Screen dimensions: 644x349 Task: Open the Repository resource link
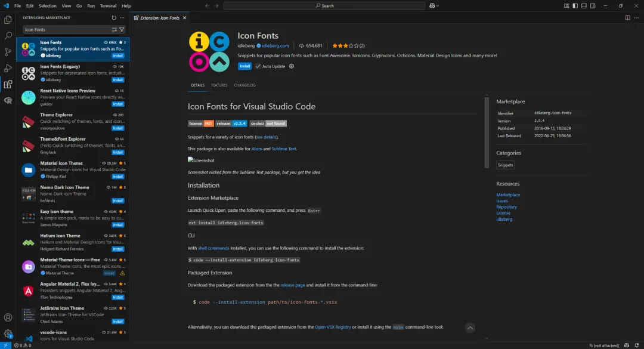pos(506,207)
